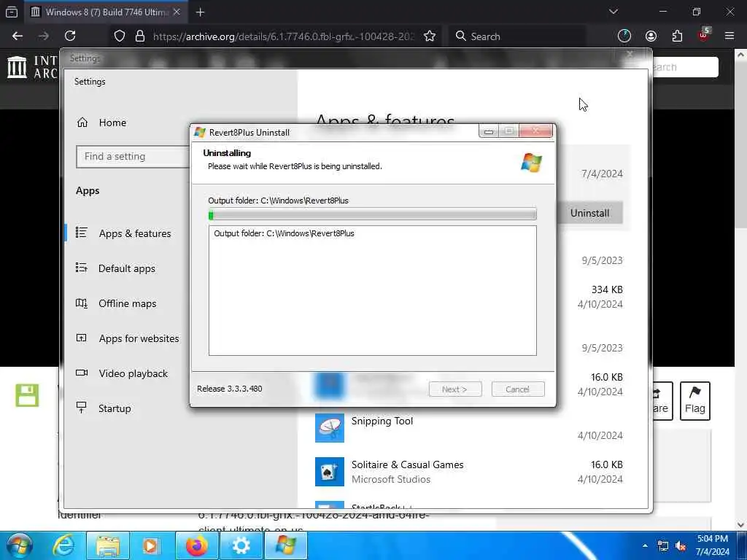The height and width of the screenshot is (560, 747).
Task: Minimize the Revert8Plus Uninstall dialog
Action: click(489, 131)
